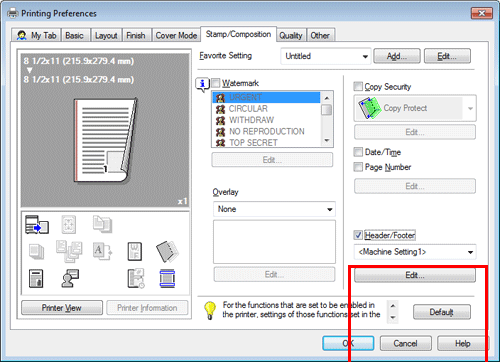This screenshot has width=500, height=362.
Task: Go to the Cover Mode tab
Action: pyautogui.click(x=176, y=35)
